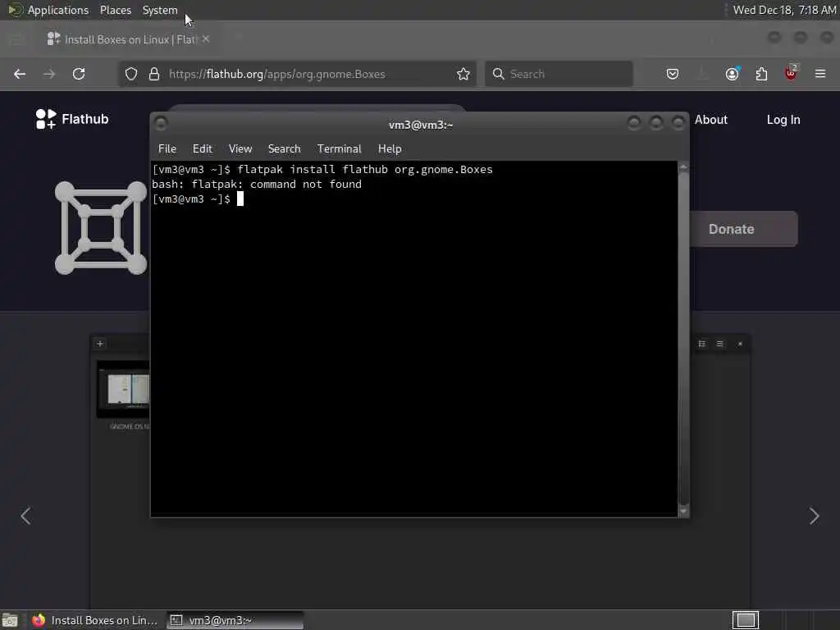Show previous screenshot in carousel

(x=25, y=516)
